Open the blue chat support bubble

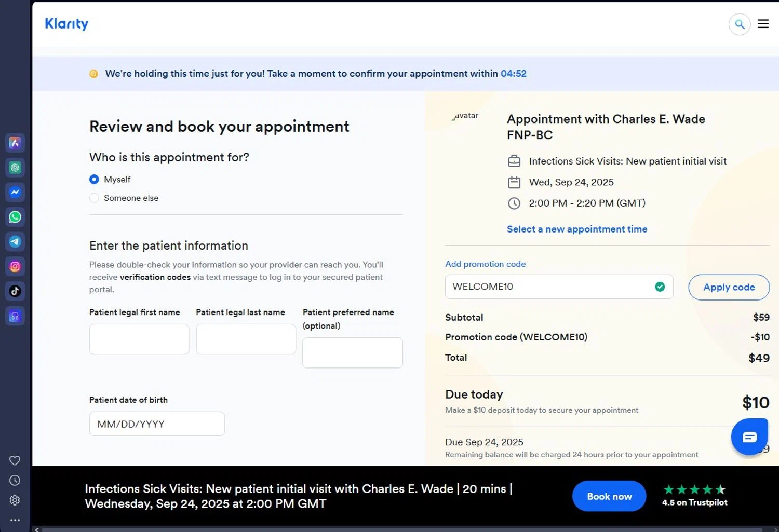point(749,438)
